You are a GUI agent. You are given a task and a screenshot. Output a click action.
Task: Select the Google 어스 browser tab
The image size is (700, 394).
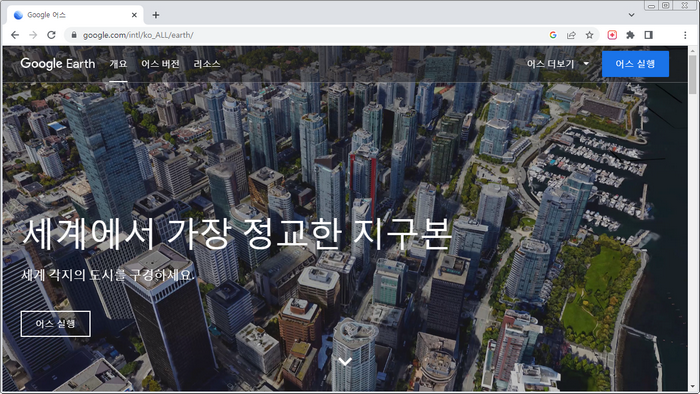tap(75, 15)
